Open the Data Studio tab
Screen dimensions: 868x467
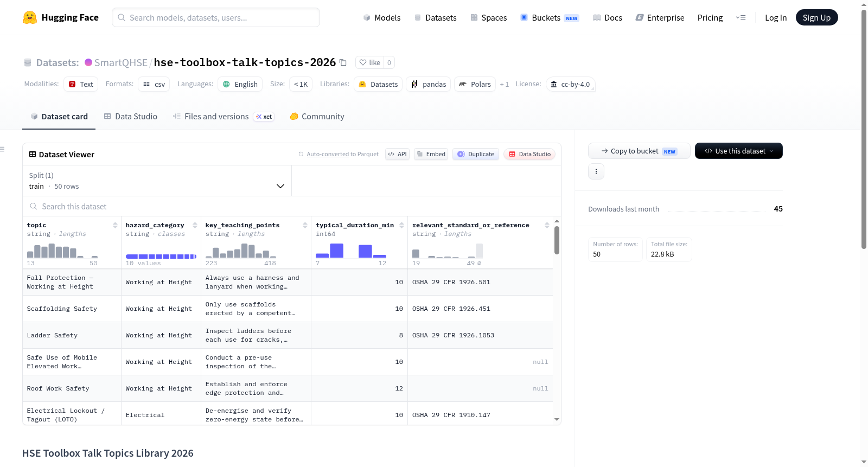[x=131, y=117]
